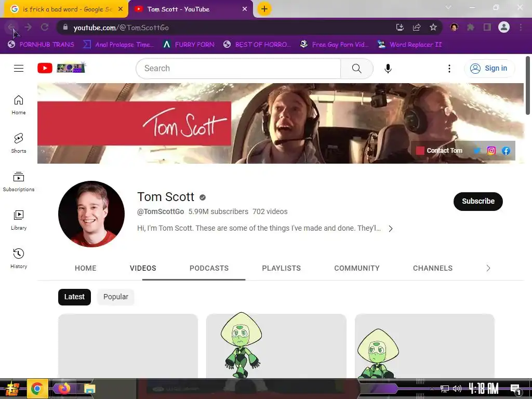Open History from sidebar
The width and height of the screenshot is (532, 399).
[x=19, y=259]
